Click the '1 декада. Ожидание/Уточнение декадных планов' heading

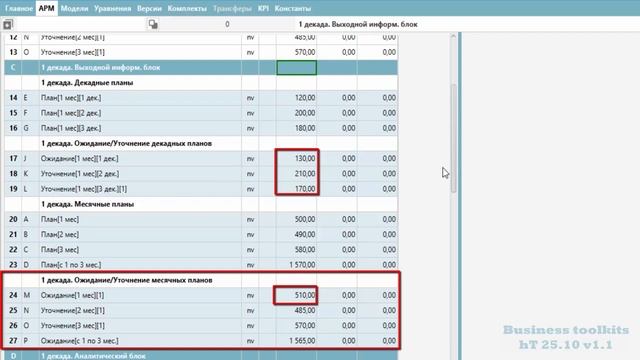click(x=127, y=144)
